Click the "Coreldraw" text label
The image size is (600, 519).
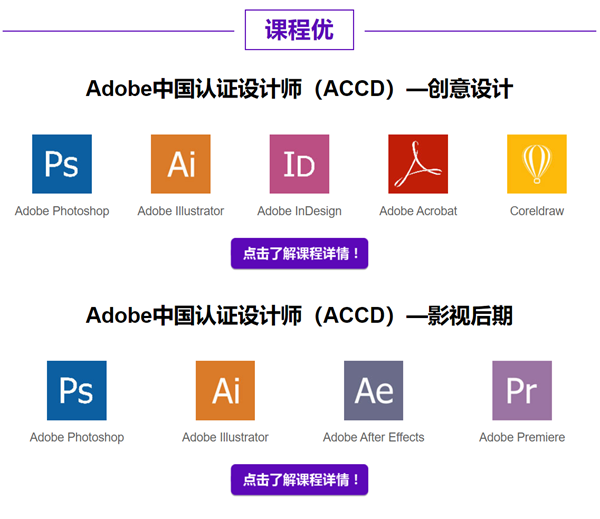(x=537, y=211)
